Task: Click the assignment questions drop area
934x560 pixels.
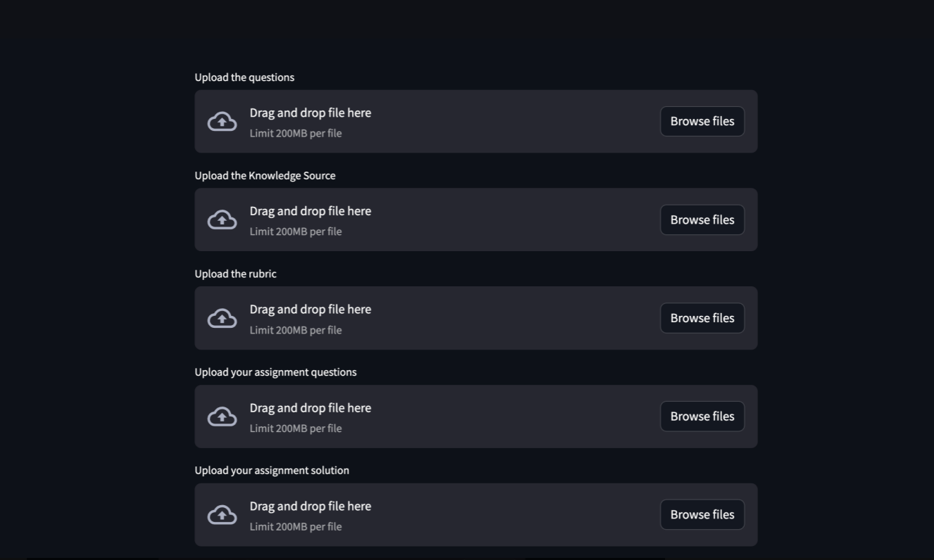Action: (x=476, y=416)
